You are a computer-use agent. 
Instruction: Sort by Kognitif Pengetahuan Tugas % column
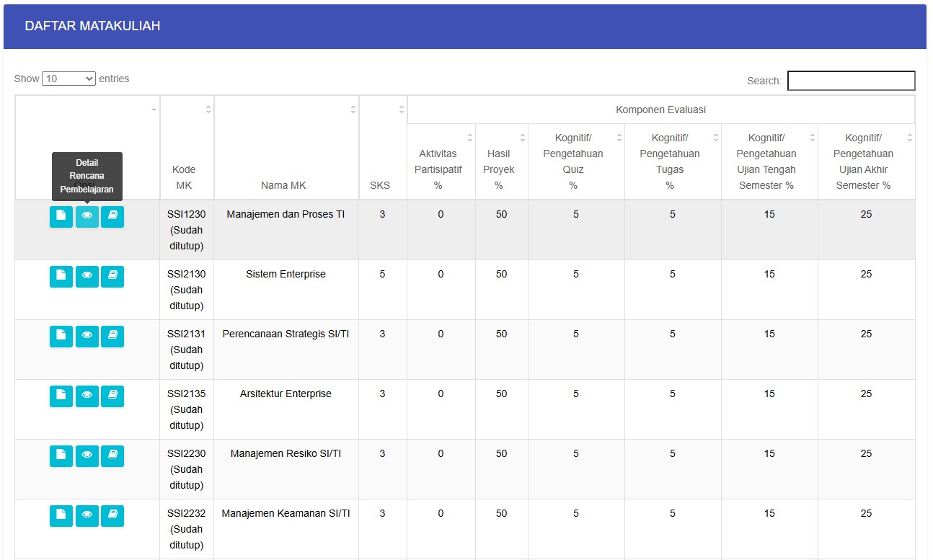point(673,161)
